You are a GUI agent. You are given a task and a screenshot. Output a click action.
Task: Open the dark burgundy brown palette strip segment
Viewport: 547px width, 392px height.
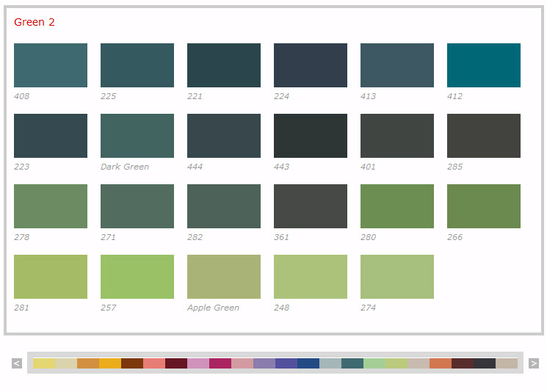[463, 363]
